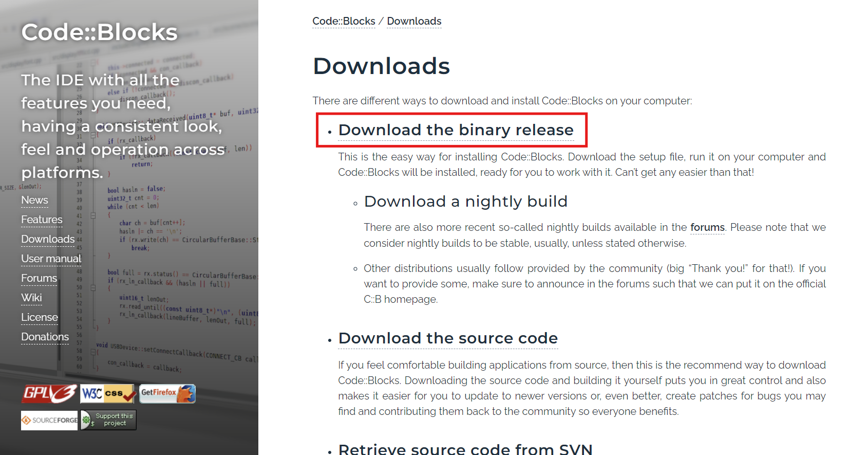
Task: Open the Wiki sidebar link
Action: pos(31,298)
